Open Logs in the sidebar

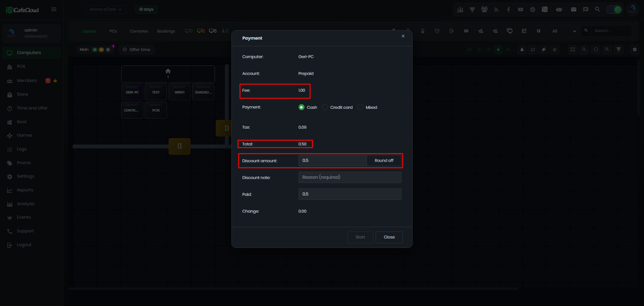(32, 149)
